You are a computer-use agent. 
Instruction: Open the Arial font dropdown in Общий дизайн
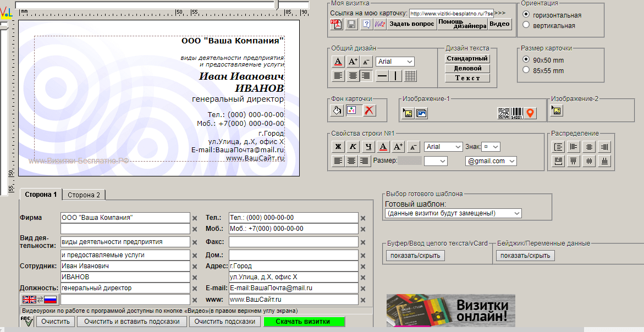pyautogui.click(x=395, y=62)
